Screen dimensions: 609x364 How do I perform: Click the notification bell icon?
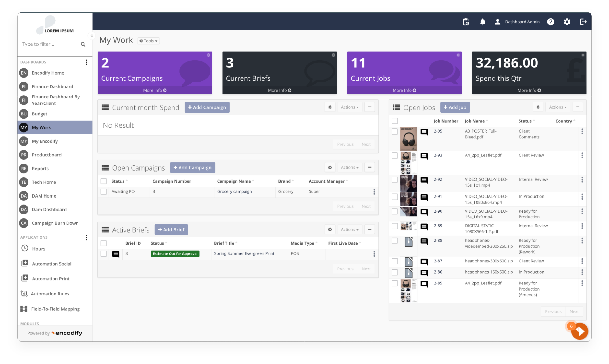[x=482, y=21]
